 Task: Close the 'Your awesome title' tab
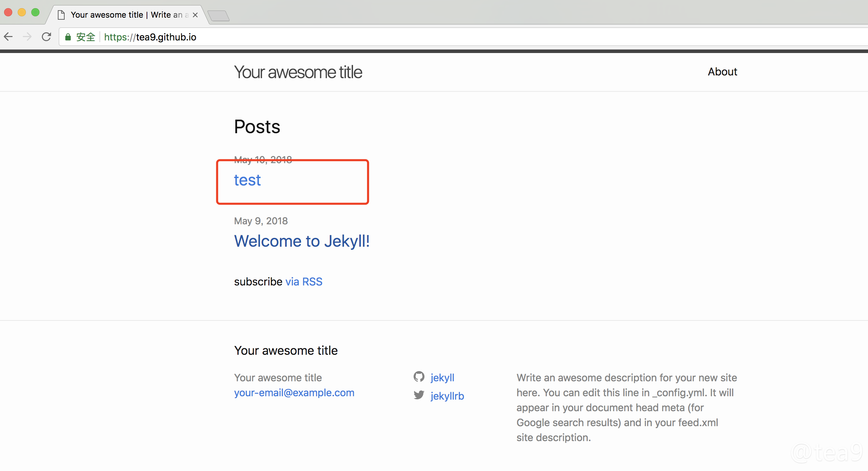[x=195, y=15]
